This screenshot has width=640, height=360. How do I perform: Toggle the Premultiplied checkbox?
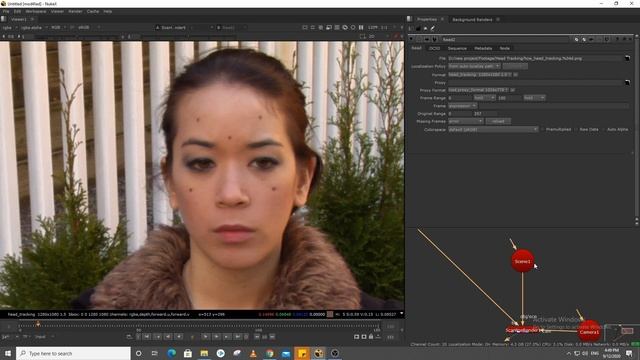click(x=543, y=129)
